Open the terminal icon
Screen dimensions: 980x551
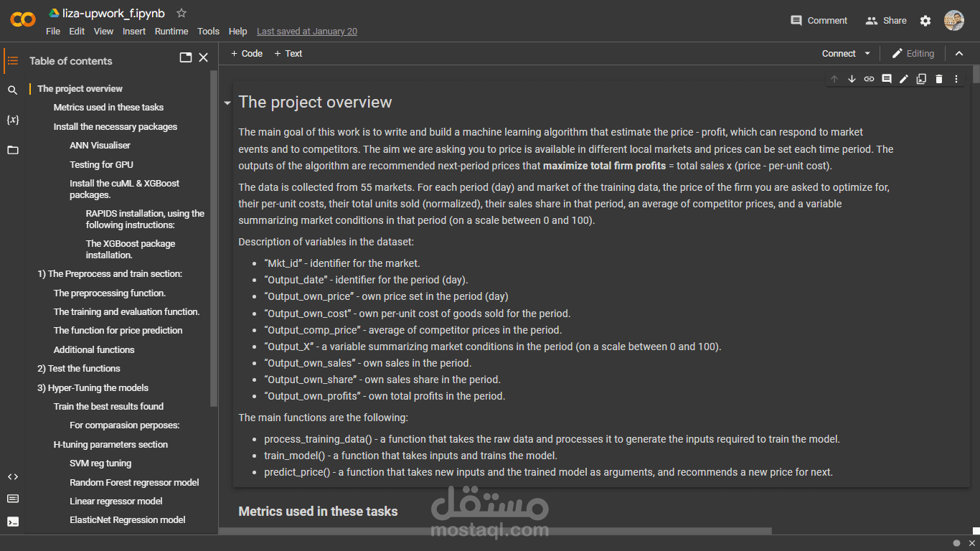pyautogui.click(x=13, y=522)
